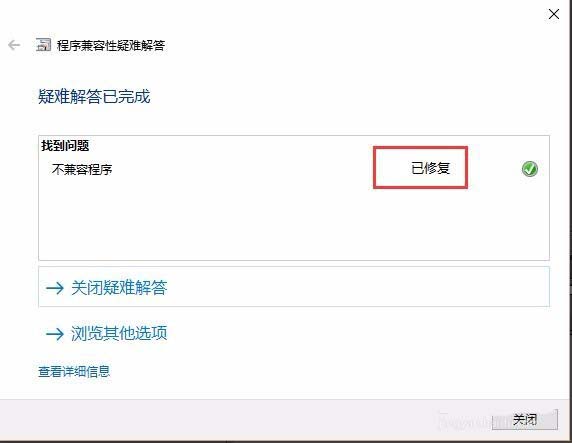The height and width of the screenshot is (443, 572).
Task: Select the 不兼容程序 problem entry
Action: tap(82, 169)
